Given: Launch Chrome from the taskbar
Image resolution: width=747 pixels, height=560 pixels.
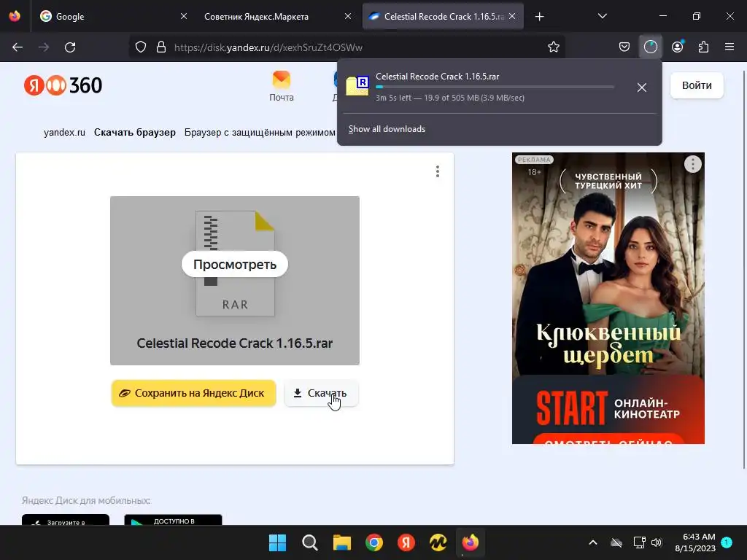Looking at the screenshot, I should [374, 542].
